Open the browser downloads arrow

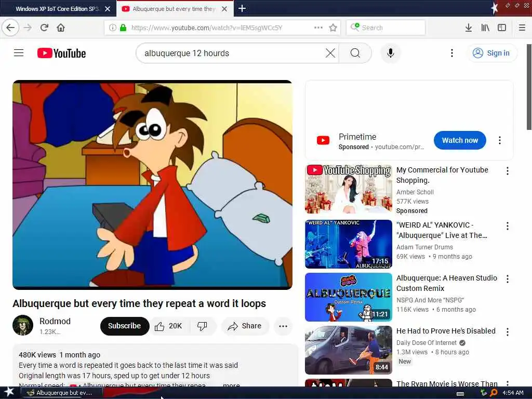[x=469, y=28]
